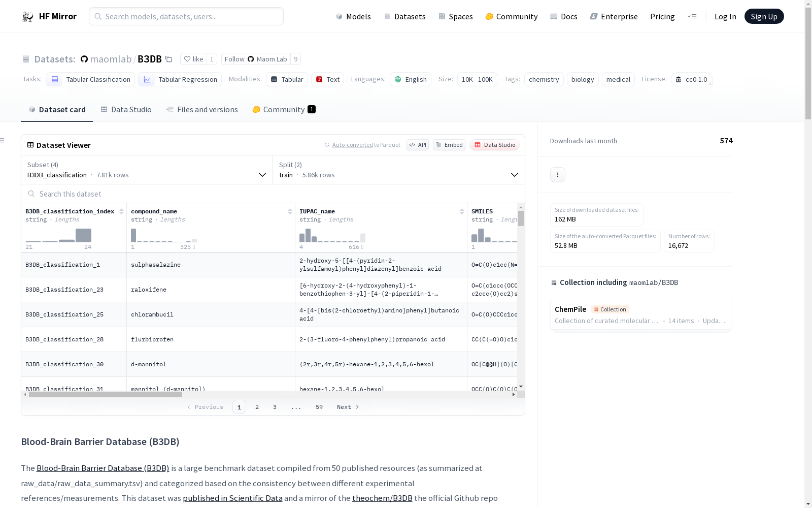
Task: Click the sulphasalazine cell
Action: (x=211, y=265)
